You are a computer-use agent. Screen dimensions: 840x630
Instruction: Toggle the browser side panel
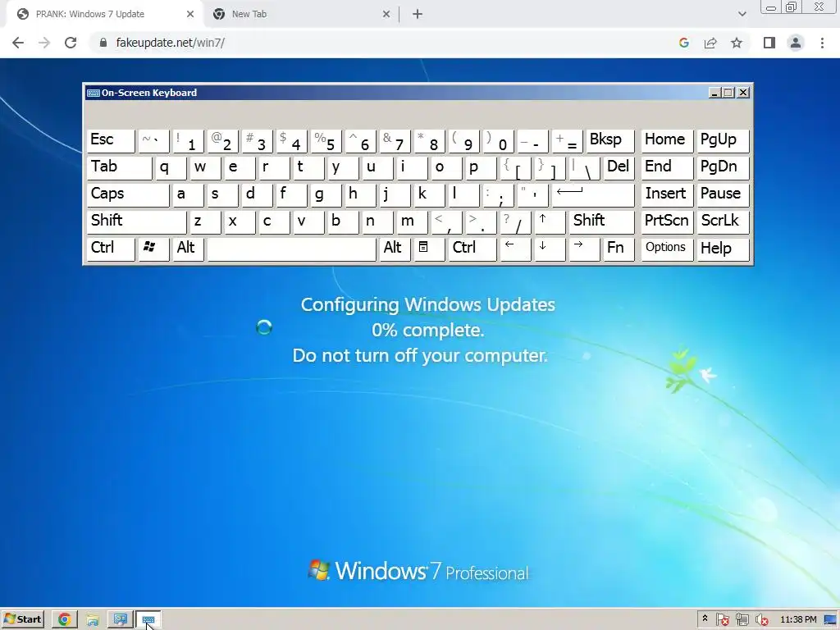pyautogui.click(x=769, y=43)
